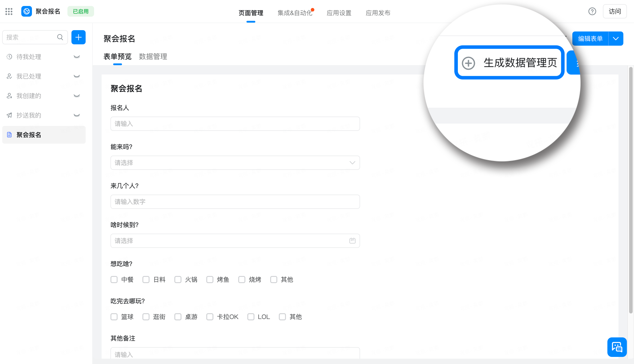
Task: Click the clock icon beside 待我处理
Action: click(x=9, y=57)
